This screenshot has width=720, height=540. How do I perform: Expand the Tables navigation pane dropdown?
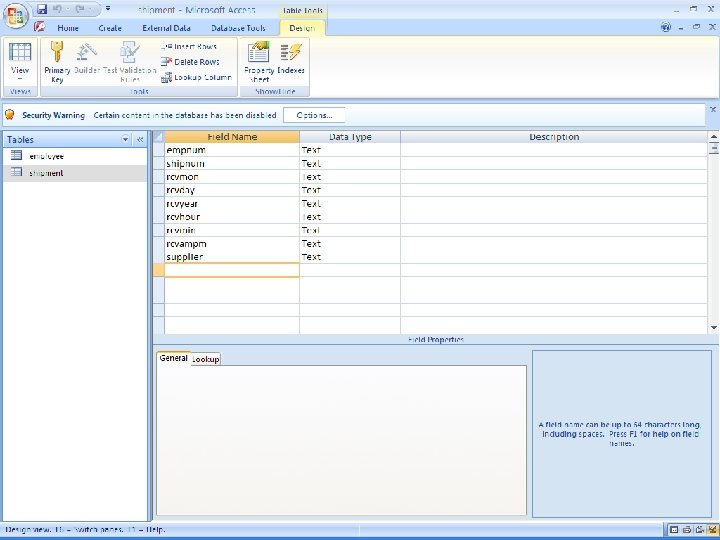coord(125,140)
